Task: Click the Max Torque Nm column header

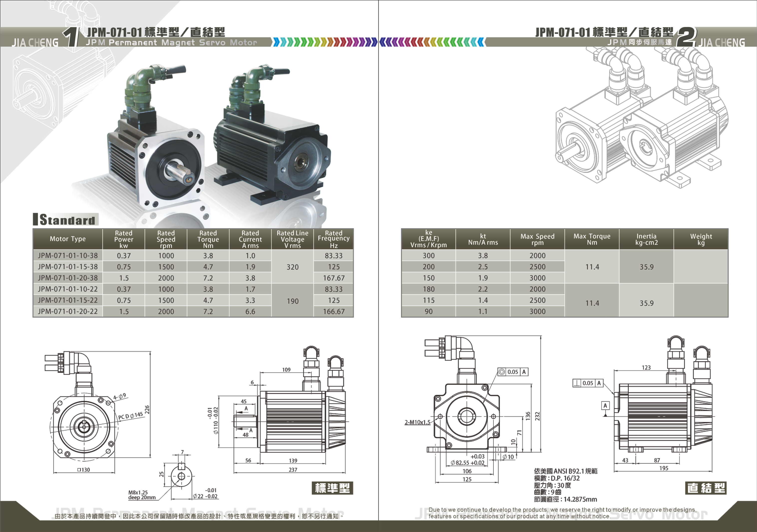Action: pyautogui.click(x=592, y=239)
